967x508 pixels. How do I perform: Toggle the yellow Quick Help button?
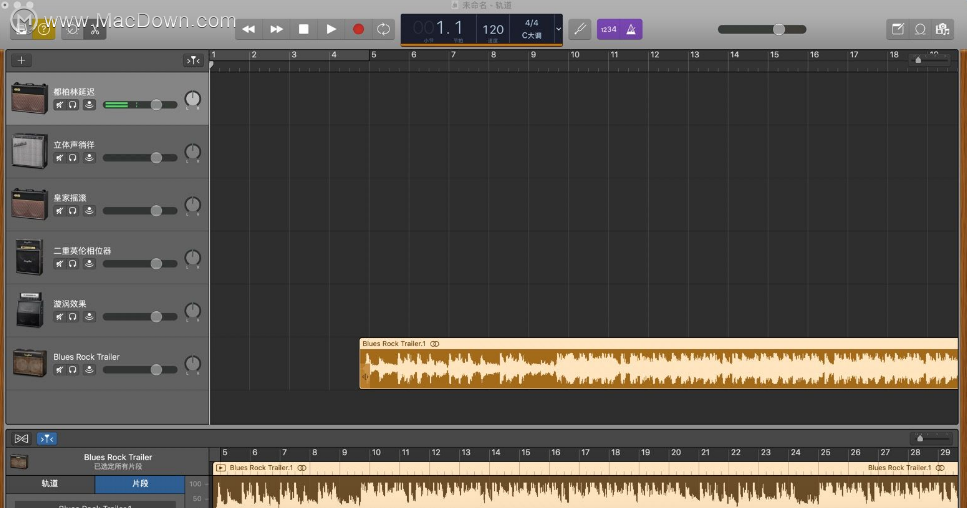(x=44, y=30)
